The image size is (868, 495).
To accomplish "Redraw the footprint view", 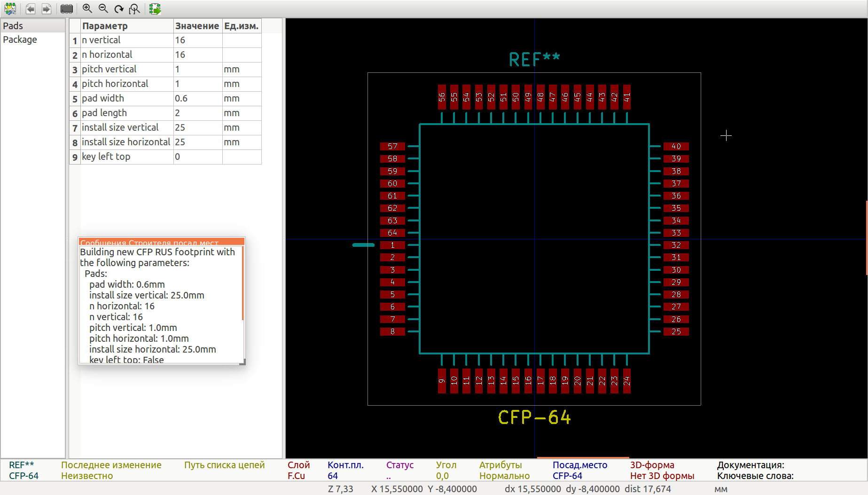I will click(119, 8).
